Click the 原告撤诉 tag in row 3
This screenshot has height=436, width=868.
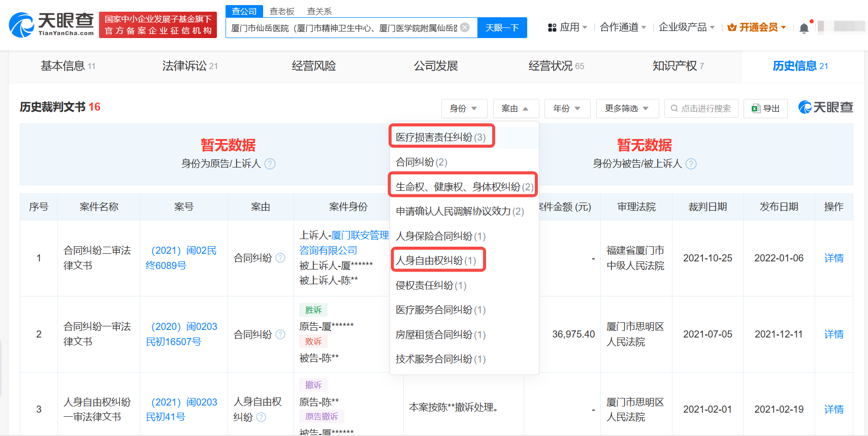(x=322, y=416)
